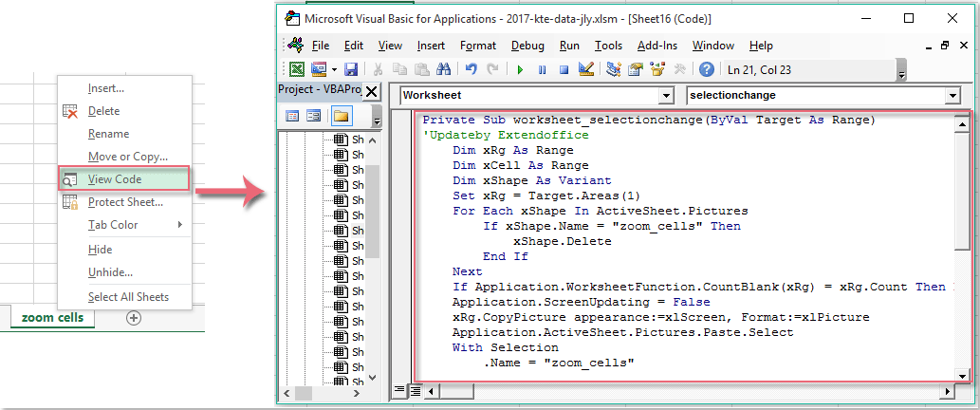Close the Project explorer pane
This screenshot has width=980, height=410.
point(372,91)
